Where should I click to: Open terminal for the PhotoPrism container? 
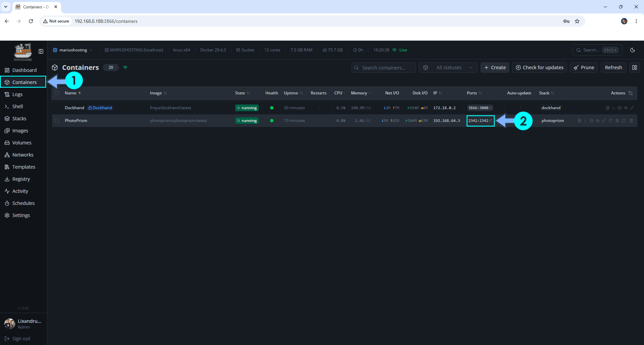pyautogui.click(x=586, y=121)
